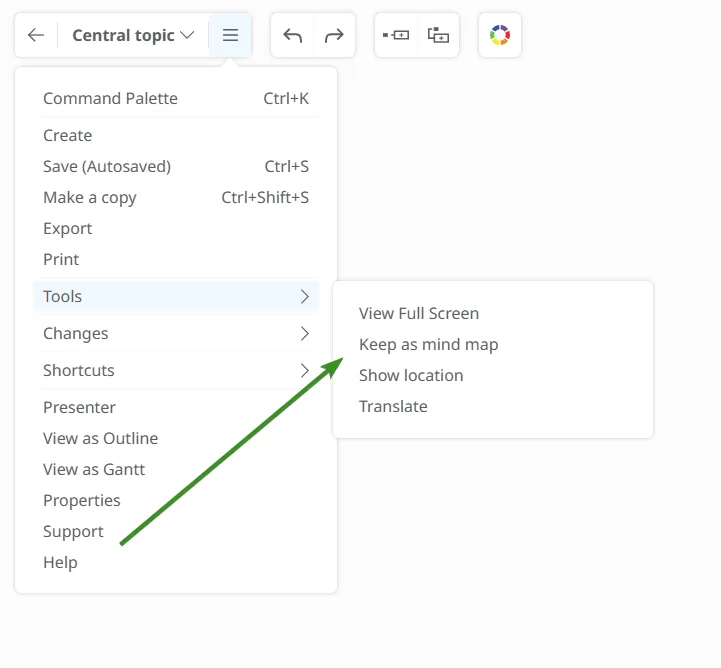Switch to View as Outline
Image resolution: width=721 pixels, height=668 pixels.
click(100, 438)
